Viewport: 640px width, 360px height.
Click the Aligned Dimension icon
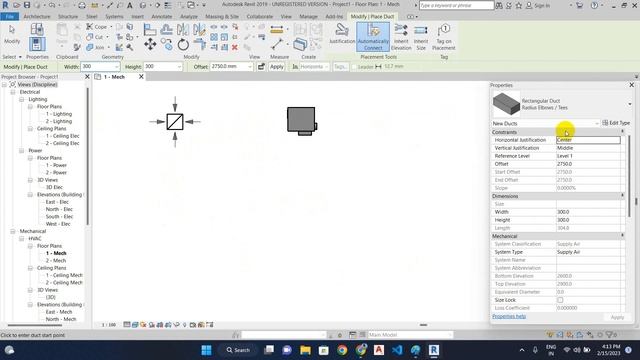(277, 44)
